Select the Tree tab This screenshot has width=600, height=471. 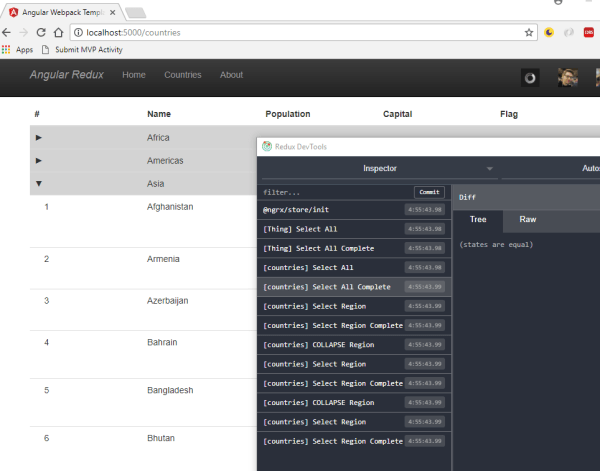478,218
